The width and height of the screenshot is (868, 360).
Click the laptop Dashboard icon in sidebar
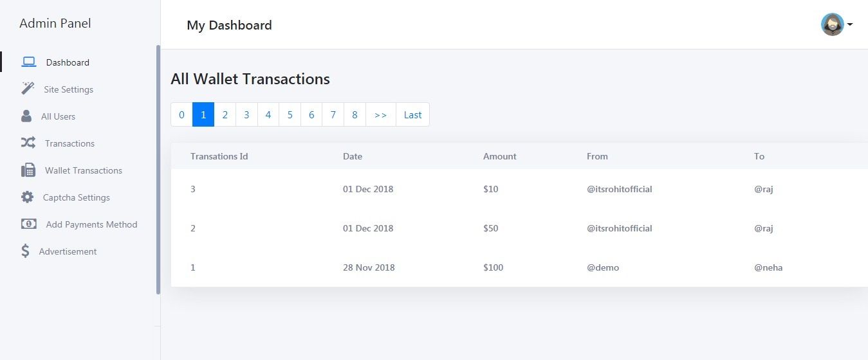click(29, 62)
